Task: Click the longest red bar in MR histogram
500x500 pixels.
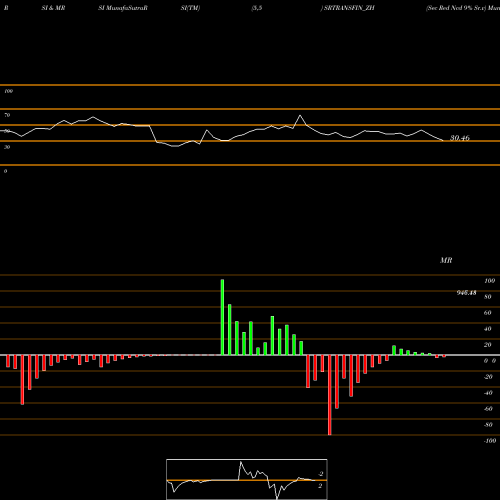Action: point(330,395)
